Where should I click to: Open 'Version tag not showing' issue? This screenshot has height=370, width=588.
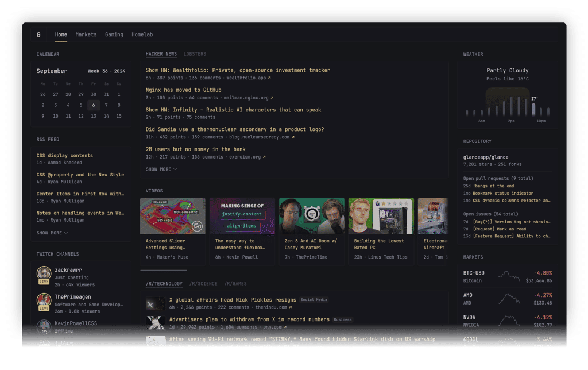coord(512,222)
